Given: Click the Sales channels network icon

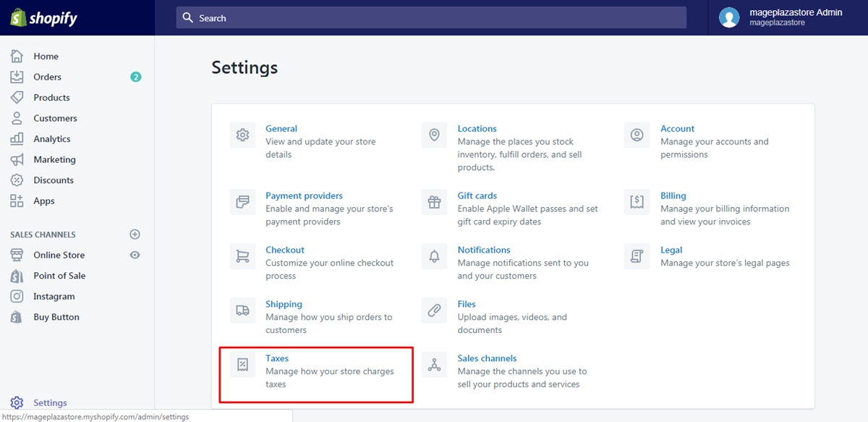Looking at the screenshot, I should pos(434,364).
